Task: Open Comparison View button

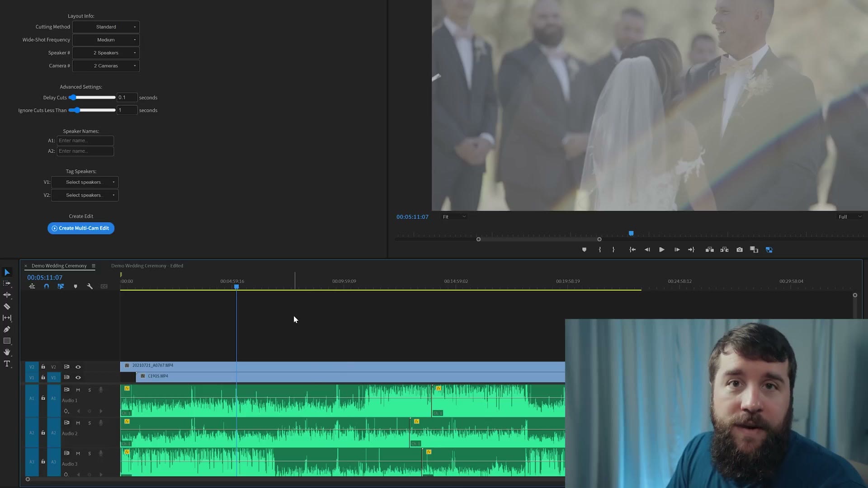Action: 754,249
